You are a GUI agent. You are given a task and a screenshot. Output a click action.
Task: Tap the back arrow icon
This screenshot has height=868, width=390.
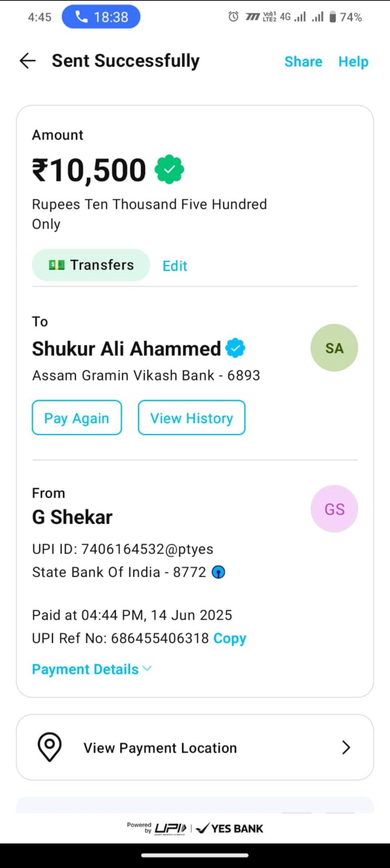click(x=27, y=61)
